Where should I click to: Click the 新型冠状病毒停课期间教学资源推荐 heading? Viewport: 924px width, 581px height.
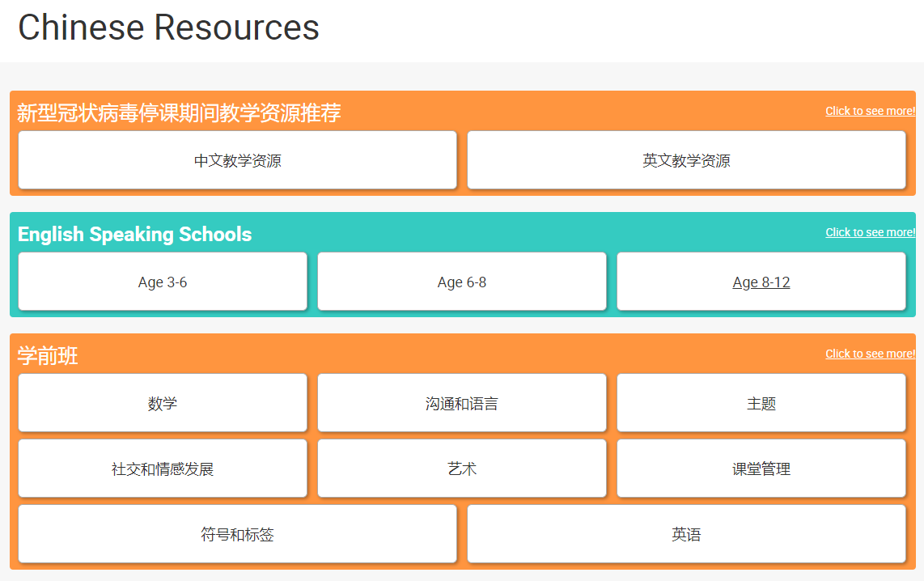tap(179, 112)
